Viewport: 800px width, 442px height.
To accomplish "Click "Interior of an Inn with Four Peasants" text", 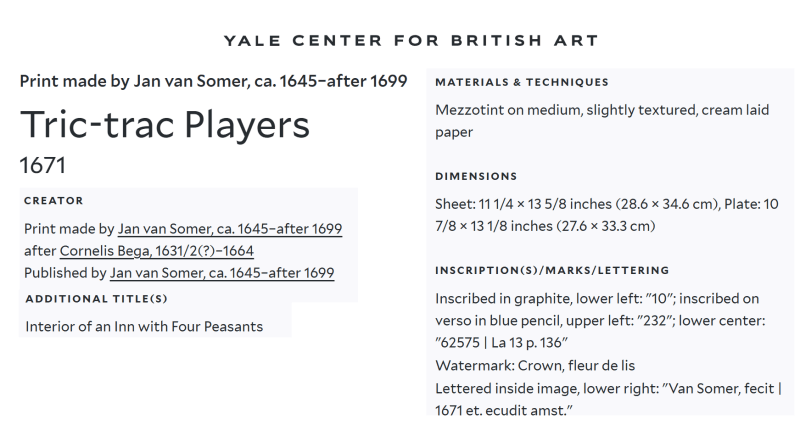I will pyautogui.click(x=144, y=327).
